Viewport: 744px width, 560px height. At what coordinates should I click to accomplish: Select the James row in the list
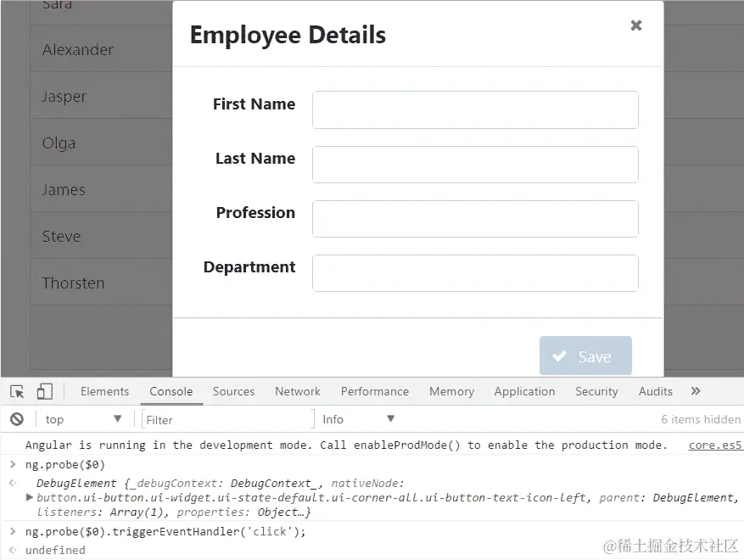pyautogui.click(x=101, y=189)
